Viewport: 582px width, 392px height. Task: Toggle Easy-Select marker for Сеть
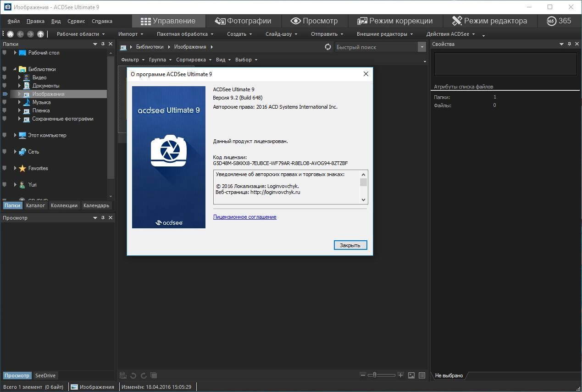pyautogui.click(x=5, y=152)
